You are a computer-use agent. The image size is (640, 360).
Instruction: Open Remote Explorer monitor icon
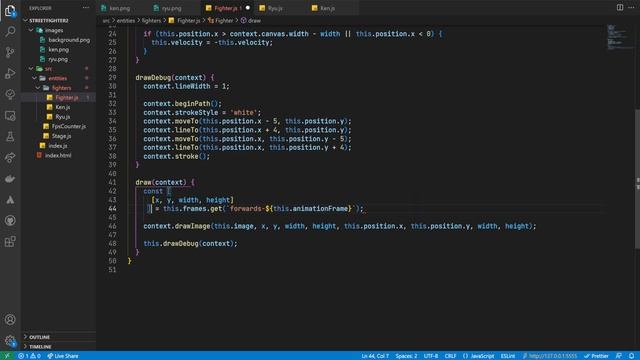tap(10, 116)
